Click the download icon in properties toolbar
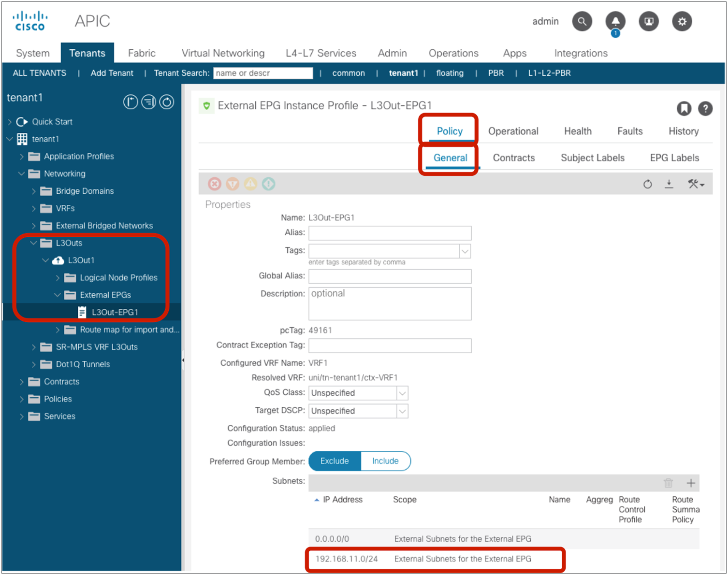Screen dimensions: 728x575 (x=669, y=184)
